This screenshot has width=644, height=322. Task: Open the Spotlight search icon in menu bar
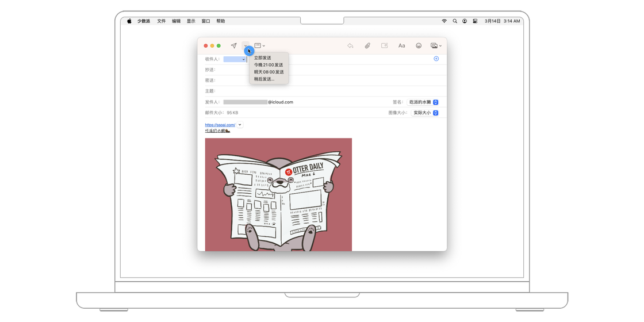[455, 21]
